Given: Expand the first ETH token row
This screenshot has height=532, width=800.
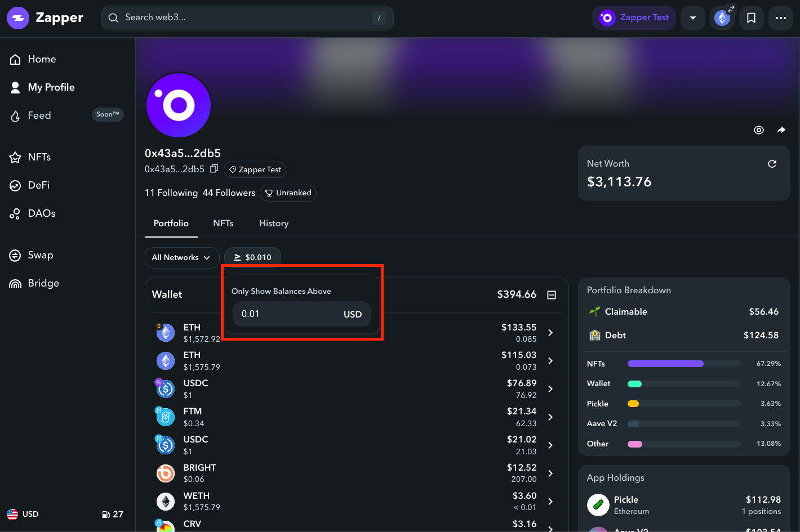Looking at the screenshot, I should [x=550, y=333].
